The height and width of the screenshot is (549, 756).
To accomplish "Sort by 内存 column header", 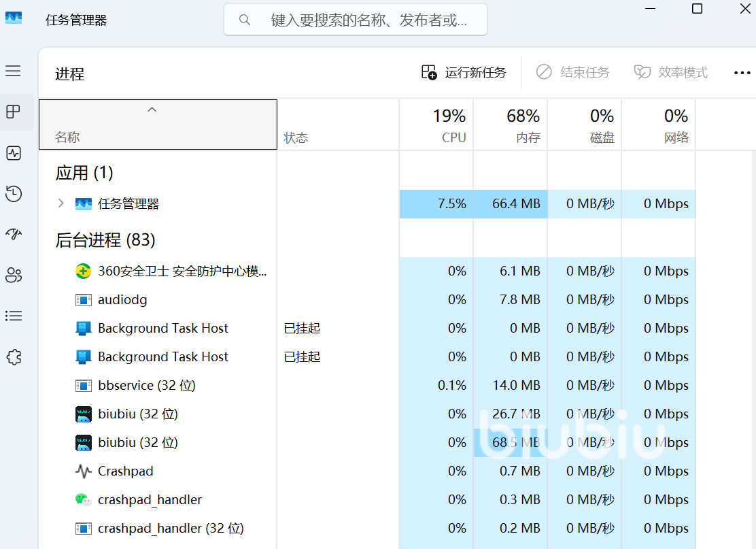I will pyautogui.click(x=511, y=125).
